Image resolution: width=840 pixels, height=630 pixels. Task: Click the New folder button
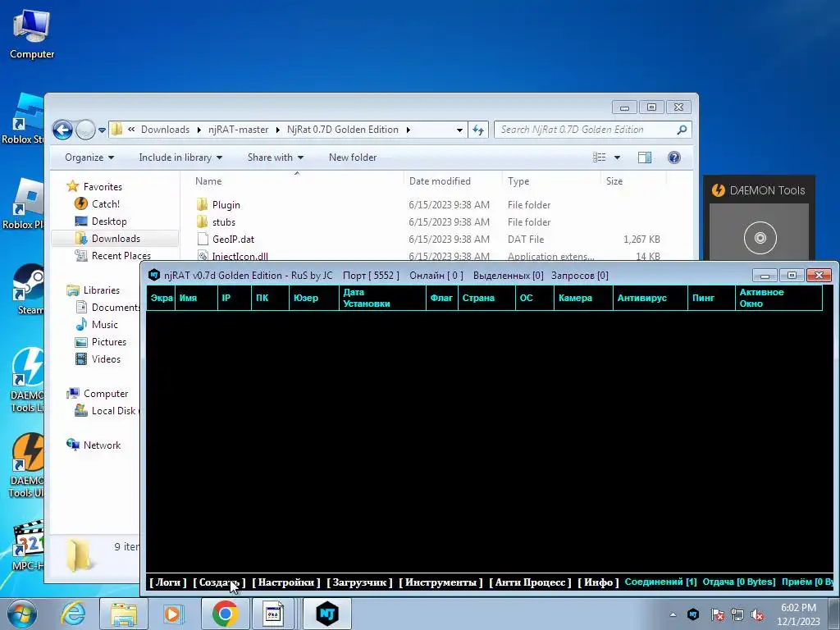click(353, 157)
